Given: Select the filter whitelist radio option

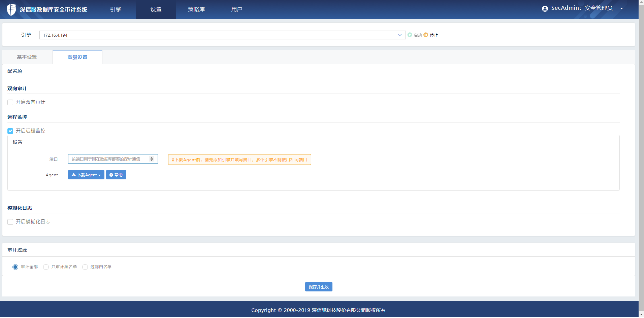Looking at the screenshot, I should (85, 267).
